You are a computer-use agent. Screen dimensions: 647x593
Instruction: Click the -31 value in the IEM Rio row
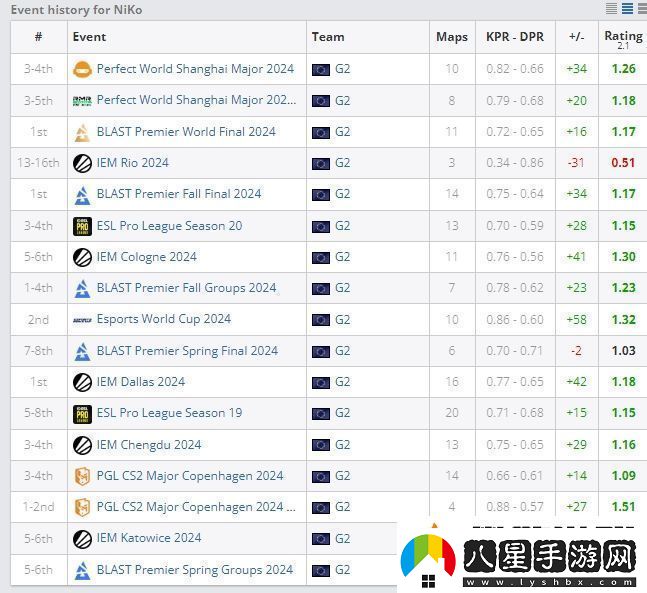click(x=576, y=163)
